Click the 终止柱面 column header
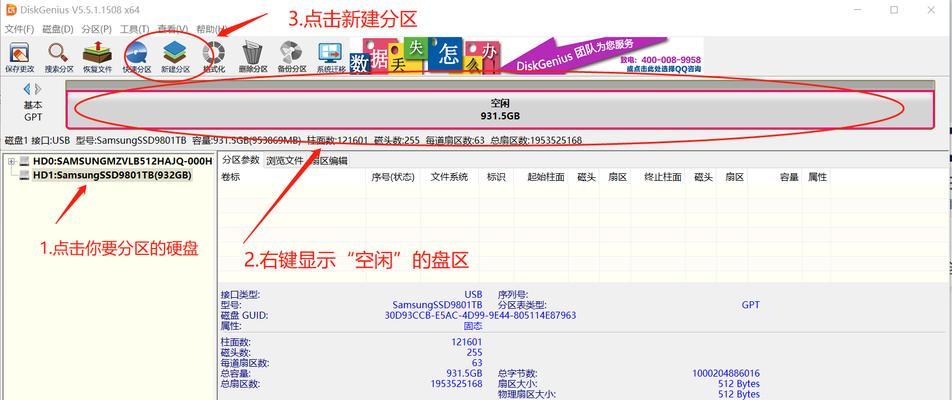The width and height of the screenshot is (952, 400). click(x=662, y=177)
